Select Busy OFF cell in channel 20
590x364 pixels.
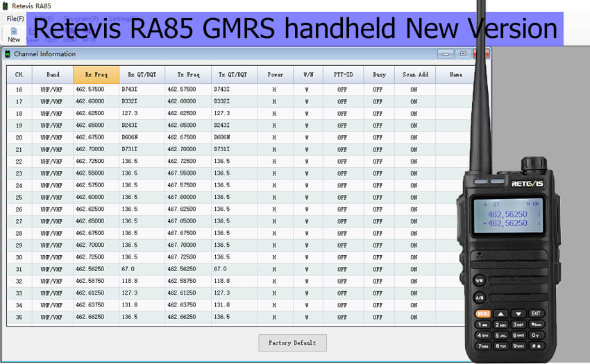379,137
